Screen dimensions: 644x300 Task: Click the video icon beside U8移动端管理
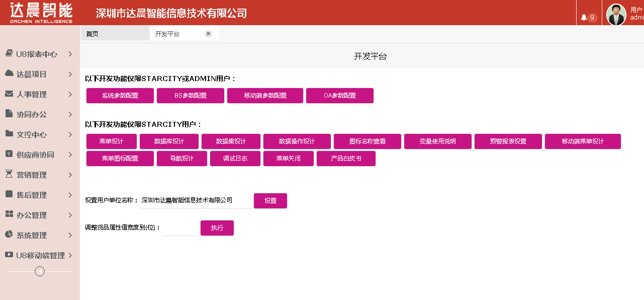click(x=9, y=255)
